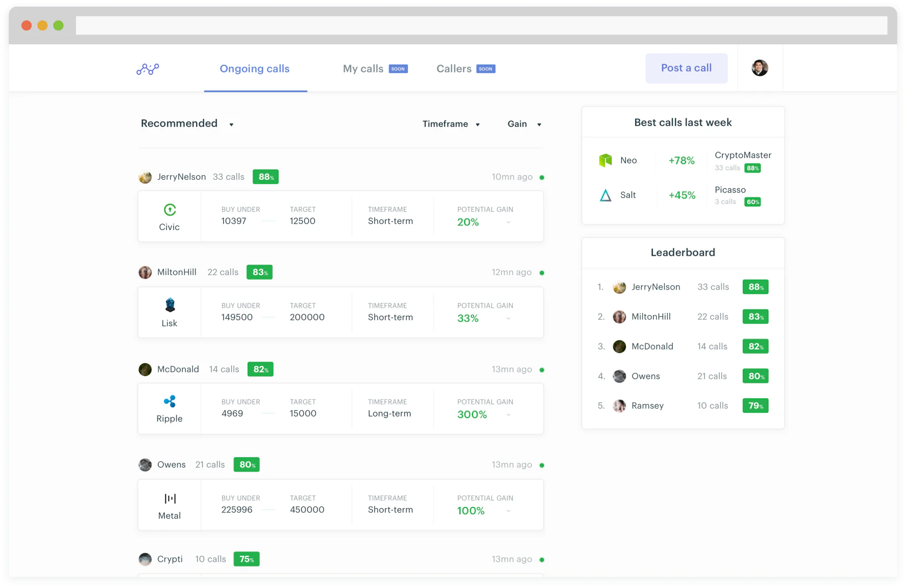Click the Leaderboard heading
This screenshot has width=906, height=588.
point(683,253)
